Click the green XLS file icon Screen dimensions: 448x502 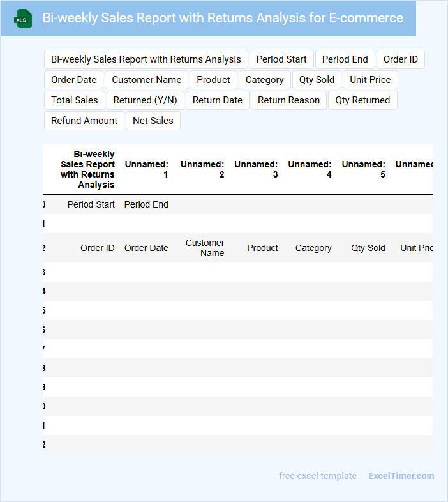24,19
